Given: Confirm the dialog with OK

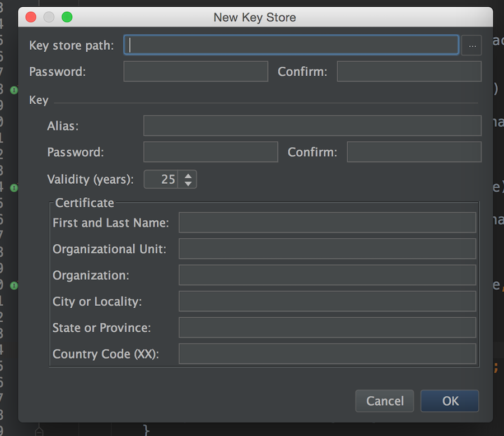Looking at the screenshot, I should [x=450, y=401].
